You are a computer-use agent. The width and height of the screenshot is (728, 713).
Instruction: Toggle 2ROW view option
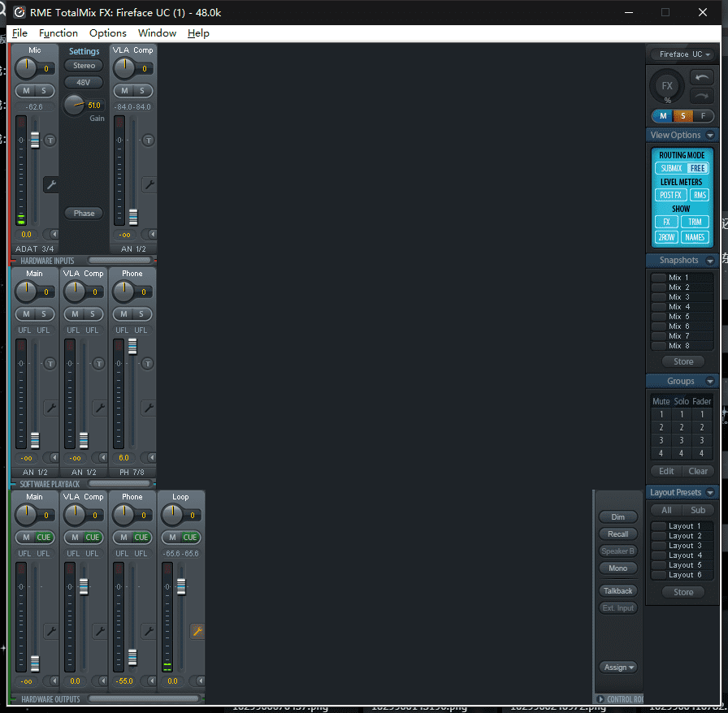tap(666, 237)
